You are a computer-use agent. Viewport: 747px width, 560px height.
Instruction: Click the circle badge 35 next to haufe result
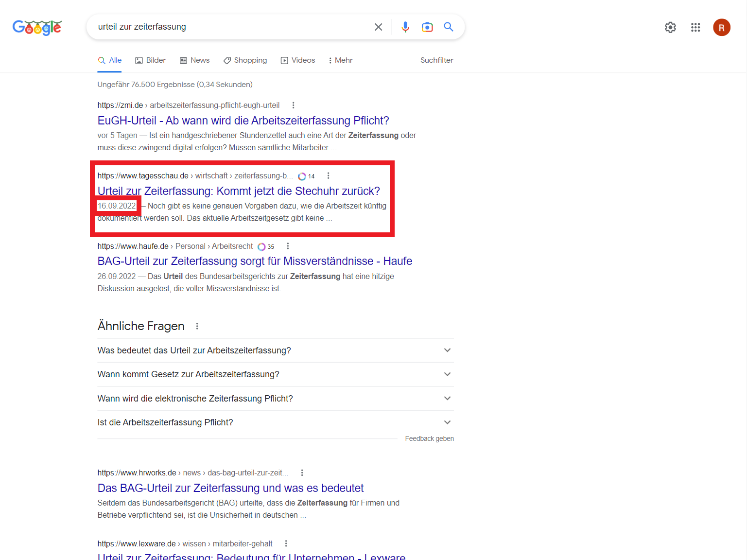coord(266,247)
